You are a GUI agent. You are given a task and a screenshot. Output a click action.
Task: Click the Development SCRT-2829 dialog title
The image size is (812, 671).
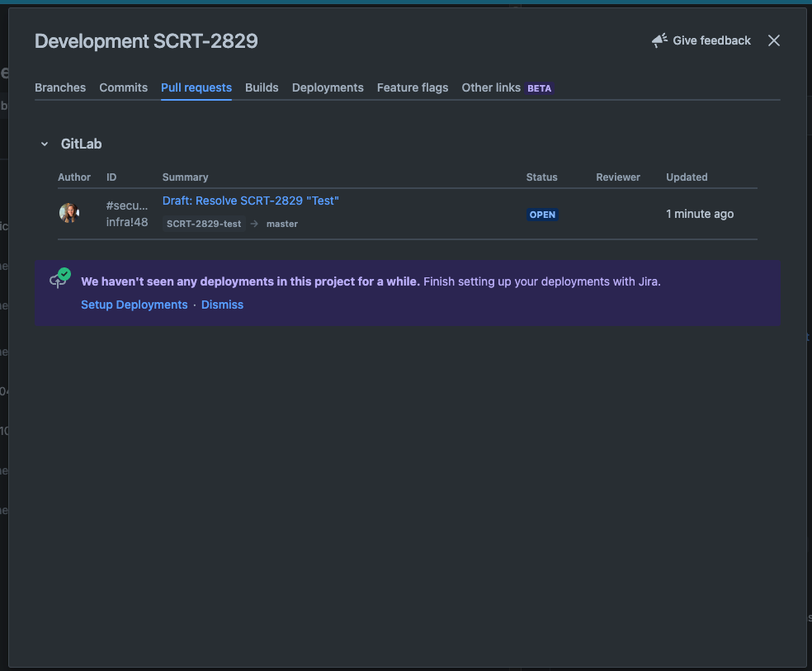[146, 41]
